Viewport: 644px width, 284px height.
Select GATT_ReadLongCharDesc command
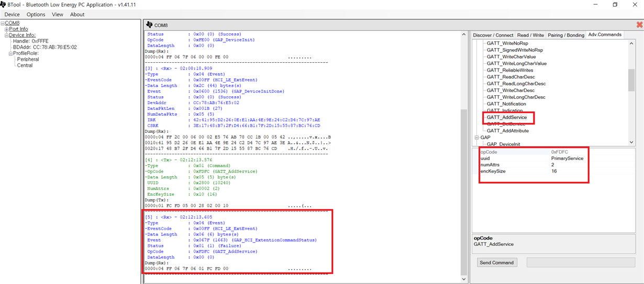point(516,84)
